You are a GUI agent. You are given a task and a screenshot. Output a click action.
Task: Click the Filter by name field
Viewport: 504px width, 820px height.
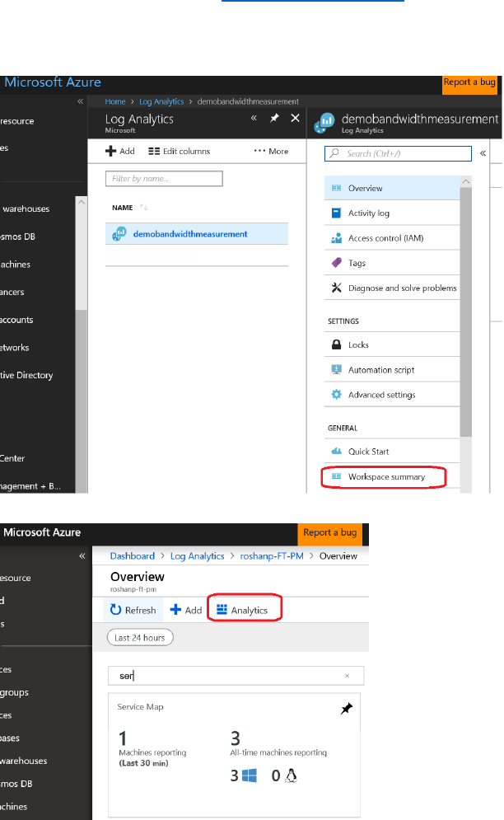[x=165, y=179]
